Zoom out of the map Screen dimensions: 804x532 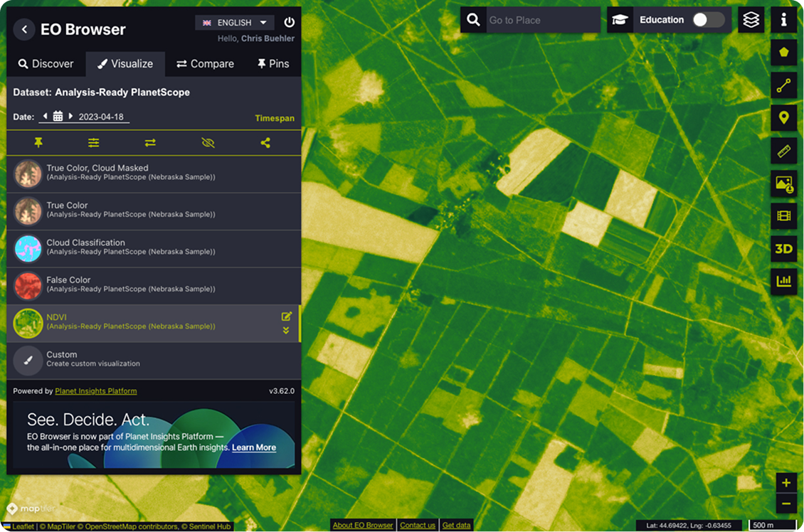pos(786,504)
